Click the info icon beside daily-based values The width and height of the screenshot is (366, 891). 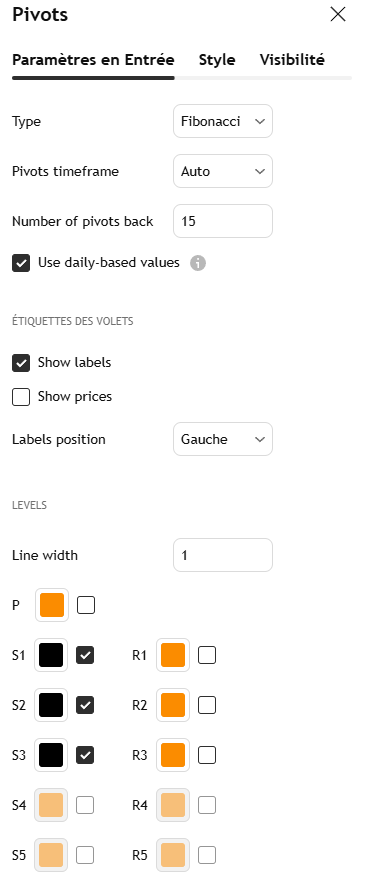coord(198,263)
